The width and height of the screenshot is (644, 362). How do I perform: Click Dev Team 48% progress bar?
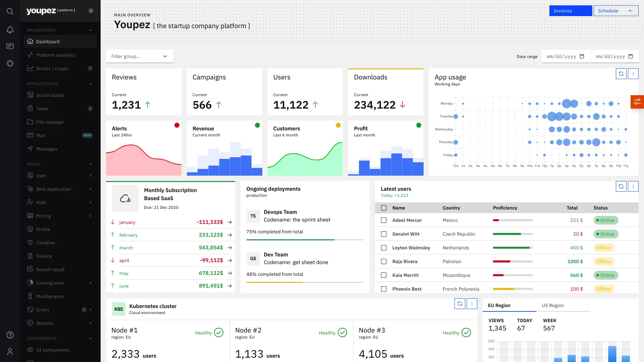coord(305,282)
